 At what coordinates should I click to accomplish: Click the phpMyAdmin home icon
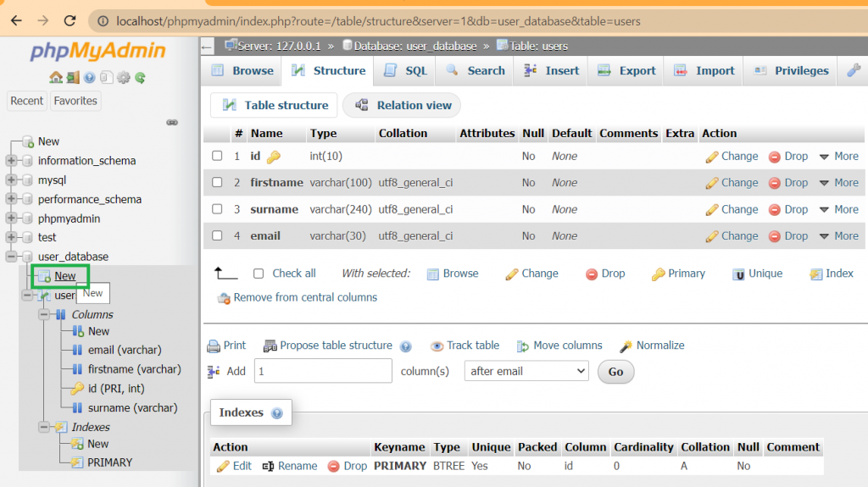pos(56,78)
